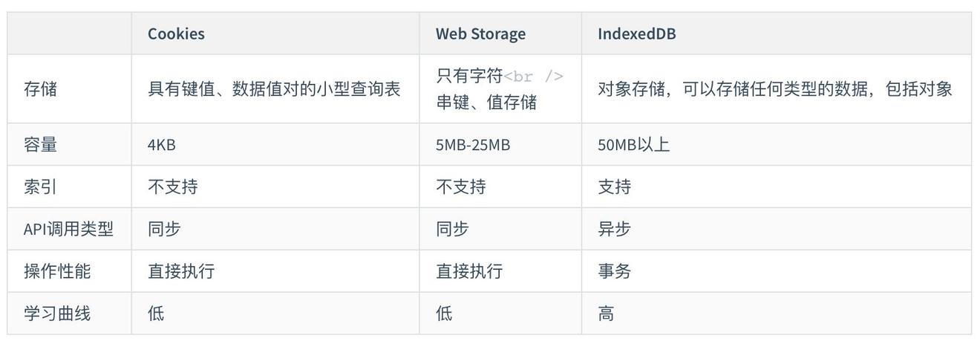
Task: Click the 索引 row label
Action: pos(40,186)
